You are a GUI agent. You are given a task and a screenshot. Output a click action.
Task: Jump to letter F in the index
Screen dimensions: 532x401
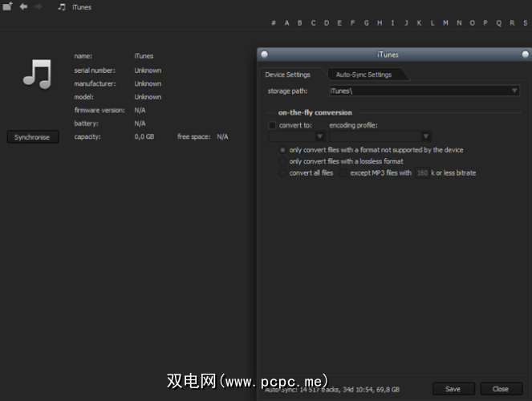(x=352, y=23)
